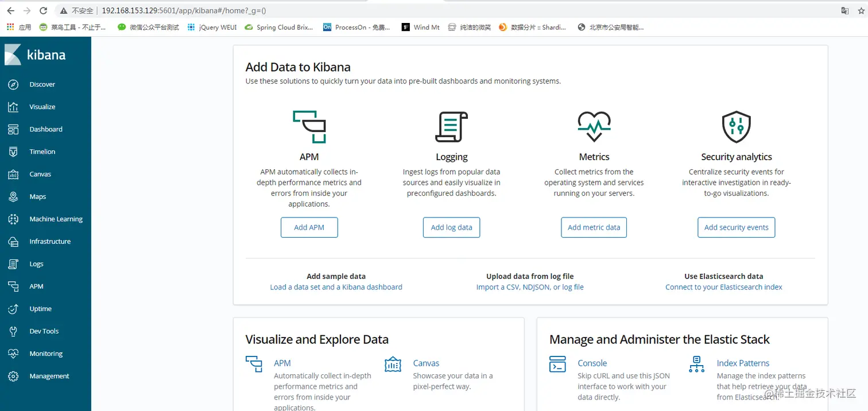
Task: Click Infrastructure icon in sidebar
Action: 13,242
